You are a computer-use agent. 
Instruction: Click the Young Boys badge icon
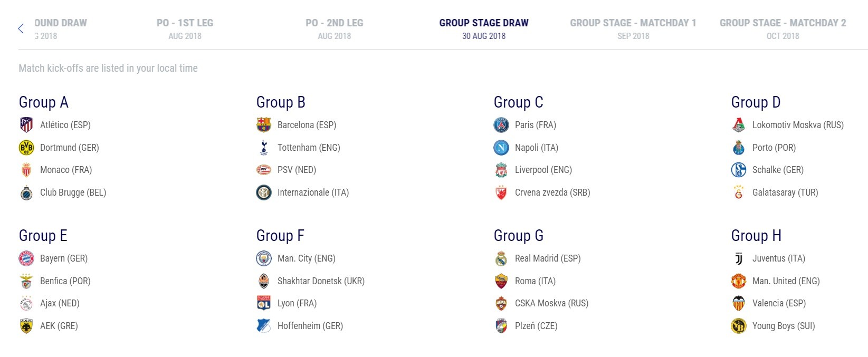[x=739, y=326]
